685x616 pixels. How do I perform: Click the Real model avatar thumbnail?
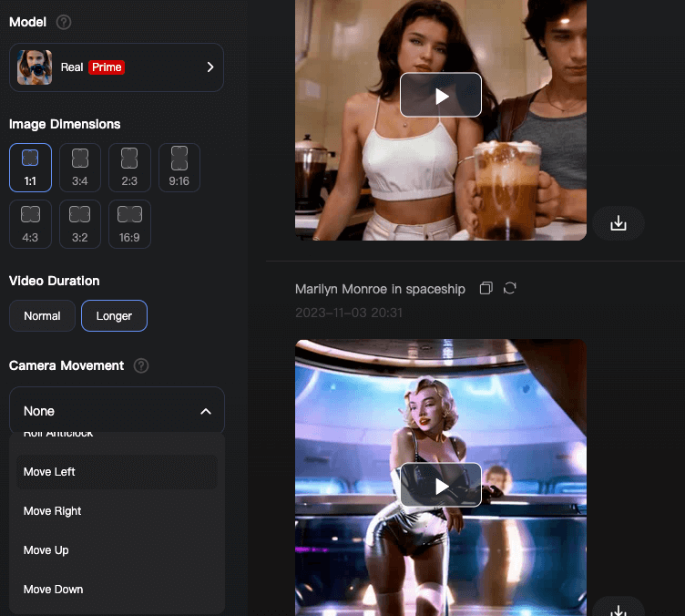coord(35,67)
